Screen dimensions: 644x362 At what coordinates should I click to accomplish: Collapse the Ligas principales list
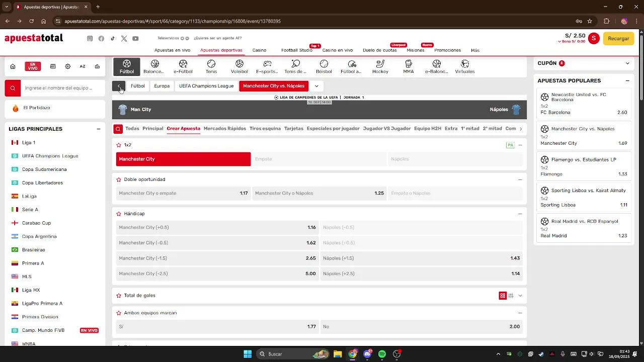tap(99, 129)
